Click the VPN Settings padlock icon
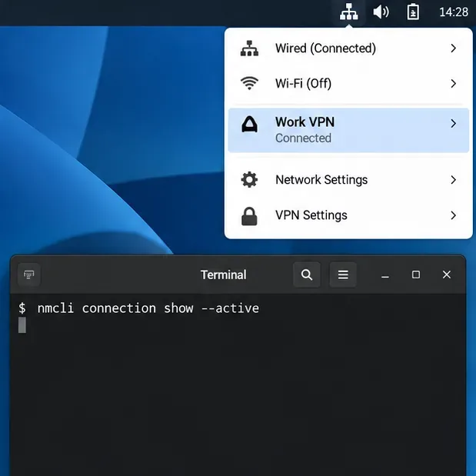 [x=249, y=216]
